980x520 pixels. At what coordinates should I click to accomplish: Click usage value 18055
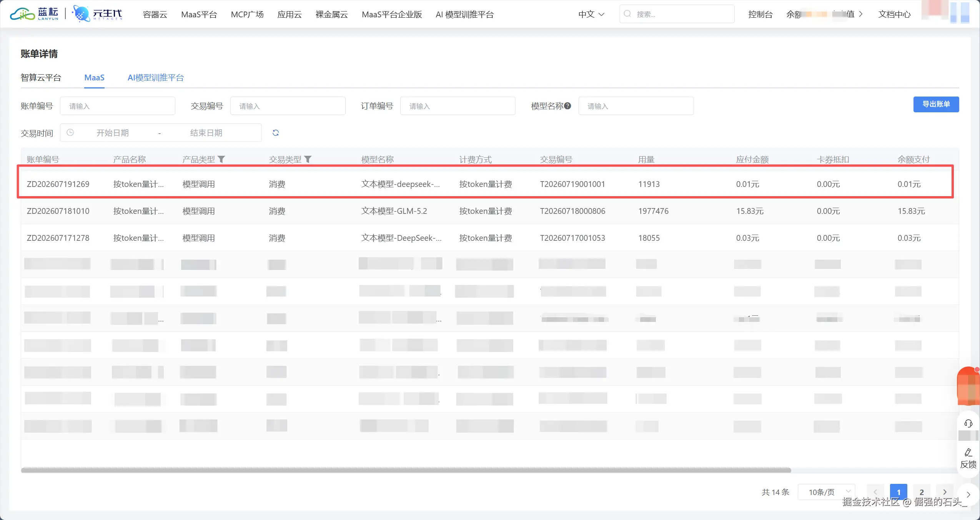pos(649,238)
